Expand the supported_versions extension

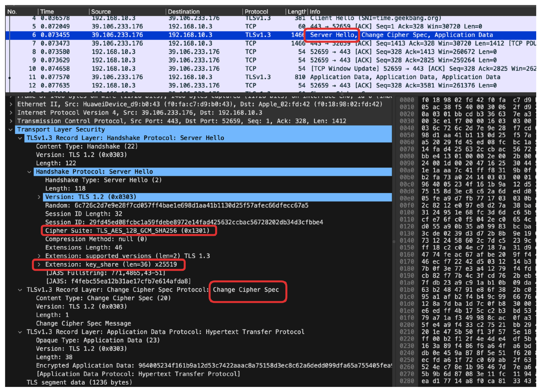(39, 256)
